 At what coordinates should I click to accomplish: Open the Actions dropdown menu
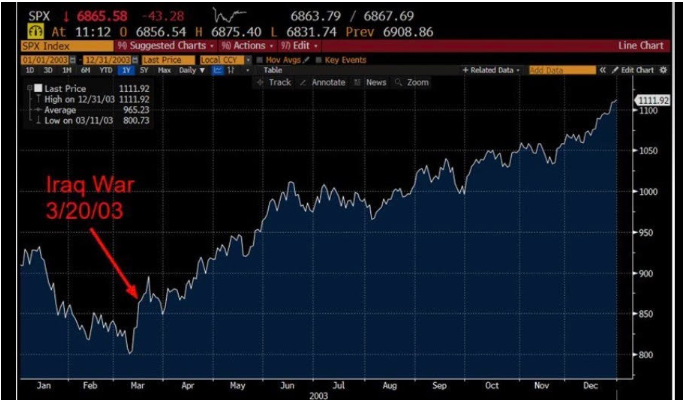(x=247, y=46)
